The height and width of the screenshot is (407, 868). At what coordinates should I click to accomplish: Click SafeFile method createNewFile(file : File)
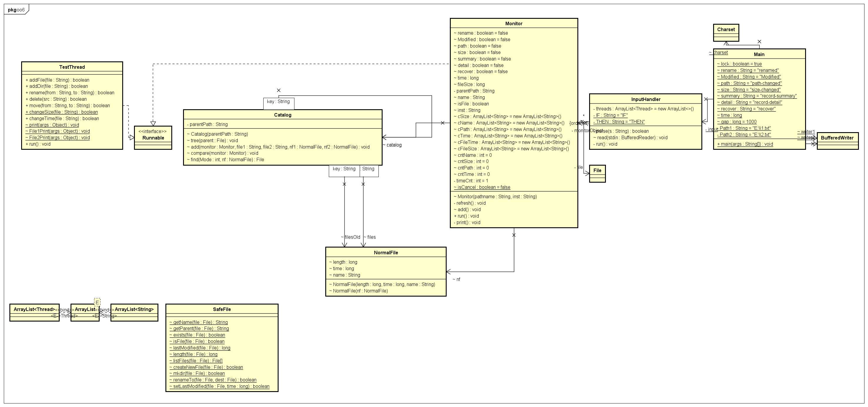206,367
